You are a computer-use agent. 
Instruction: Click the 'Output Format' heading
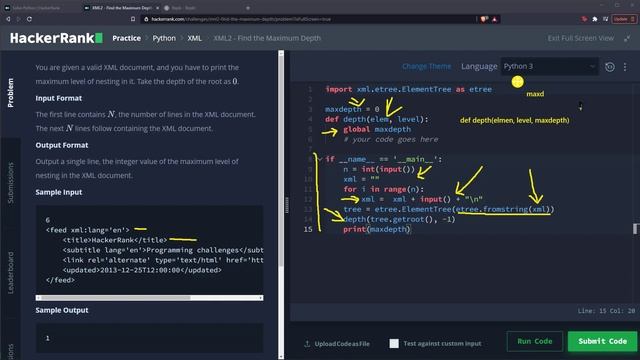(62, 145)
